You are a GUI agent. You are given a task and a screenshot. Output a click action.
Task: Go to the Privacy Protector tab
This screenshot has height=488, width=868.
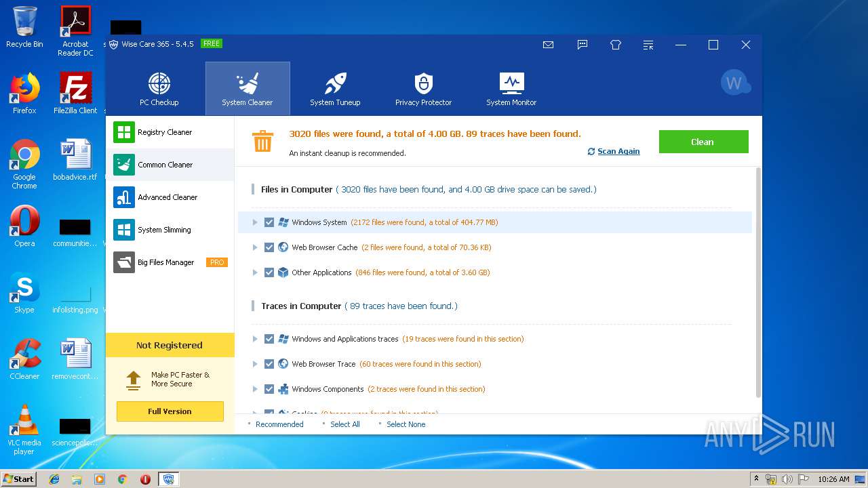tap(423, 89)
